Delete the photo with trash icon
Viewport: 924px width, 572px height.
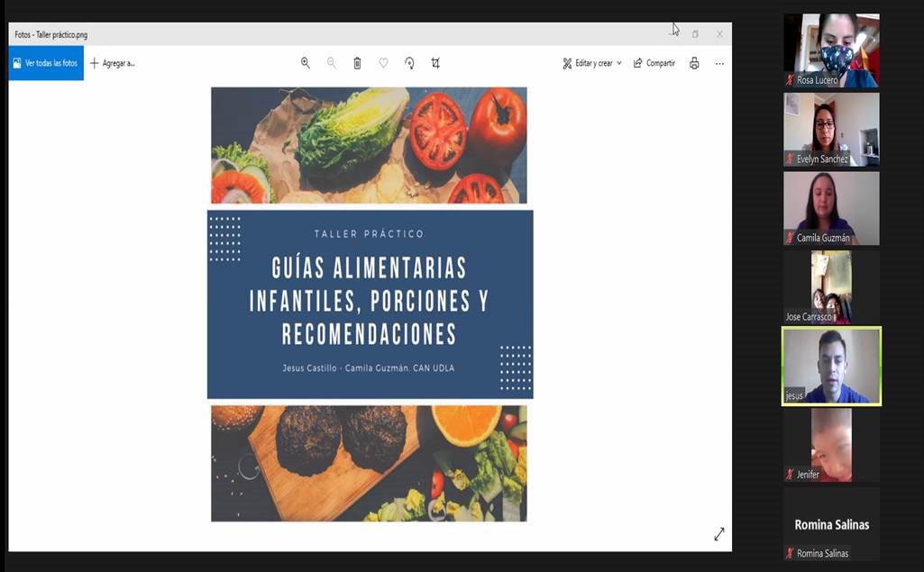point(357,63)
